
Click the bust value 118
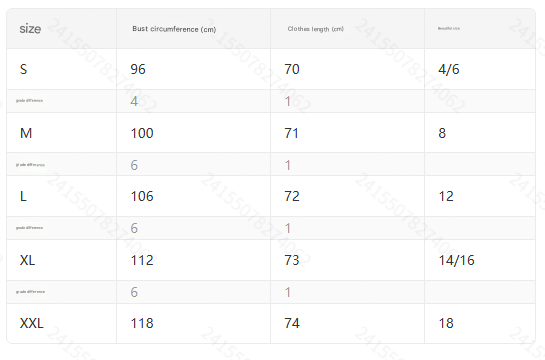tap(142, 324)
